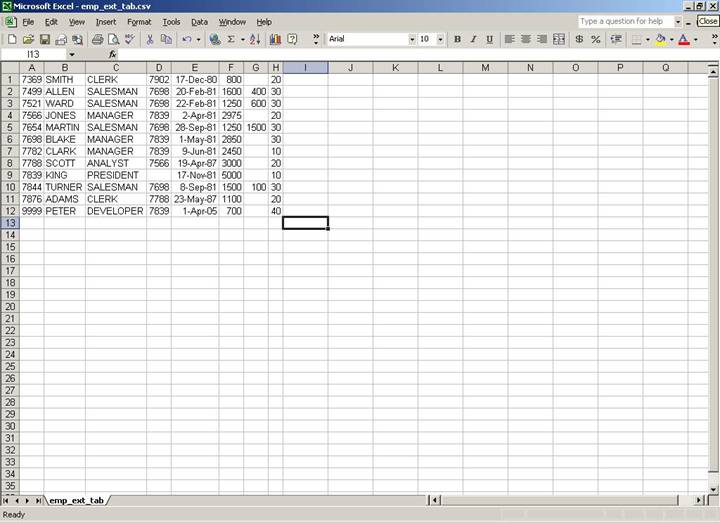
Task: Expand the Name Box dropdown arrow
Action: click(x=71, y=54)
